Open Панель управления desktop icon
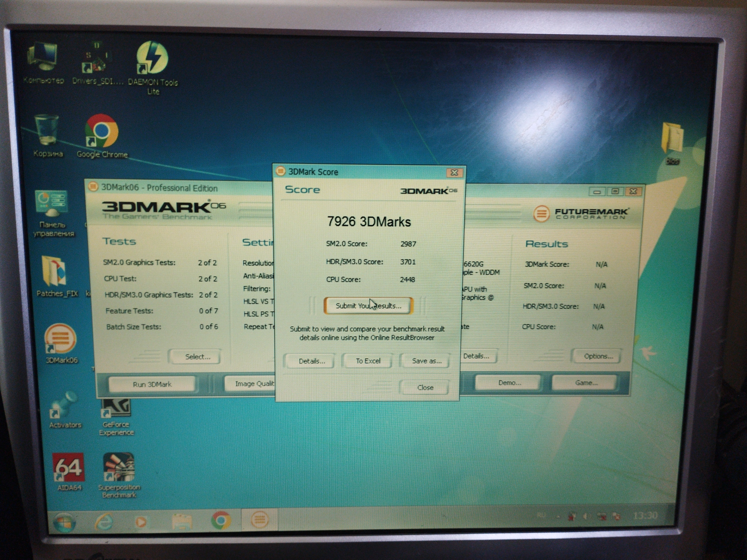This screenshot has width=747, height=560. coord(53,213)
